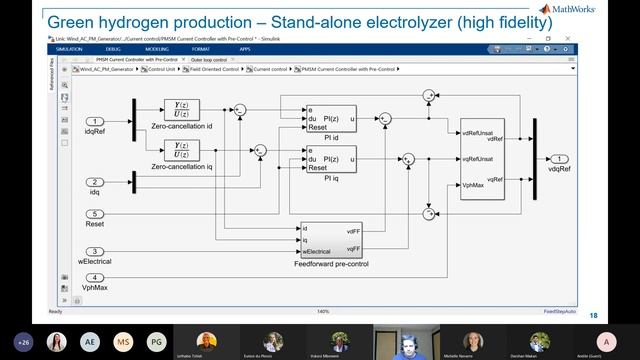Select the Reset input port 5
The image size is (640, 360).
95,214
